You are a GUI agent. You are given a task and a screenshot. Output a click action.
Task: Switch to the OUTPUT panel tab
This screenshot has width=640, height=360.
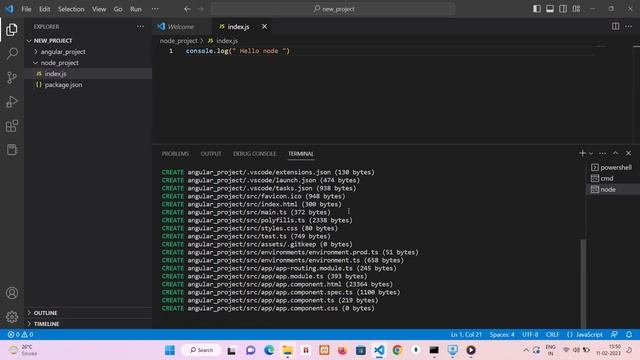pos(211,154)
